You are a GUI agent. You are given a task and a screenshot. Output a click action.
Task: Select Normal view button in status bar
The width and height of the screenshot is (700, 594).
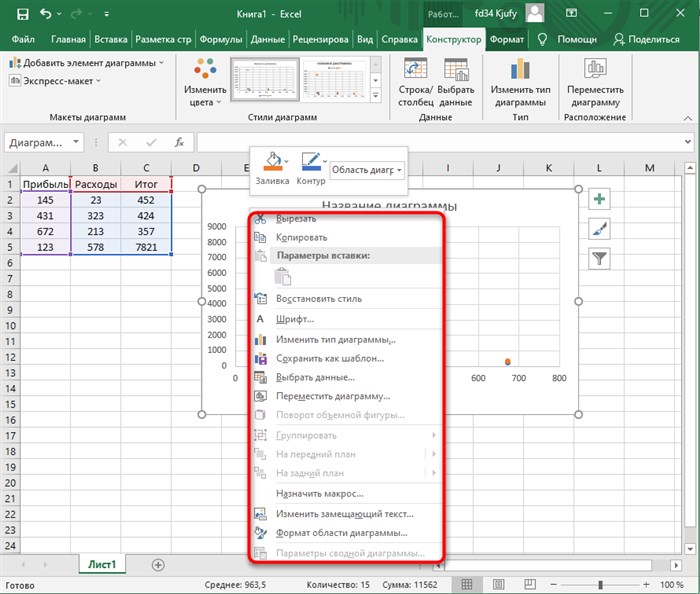click(x=467, y=584)
